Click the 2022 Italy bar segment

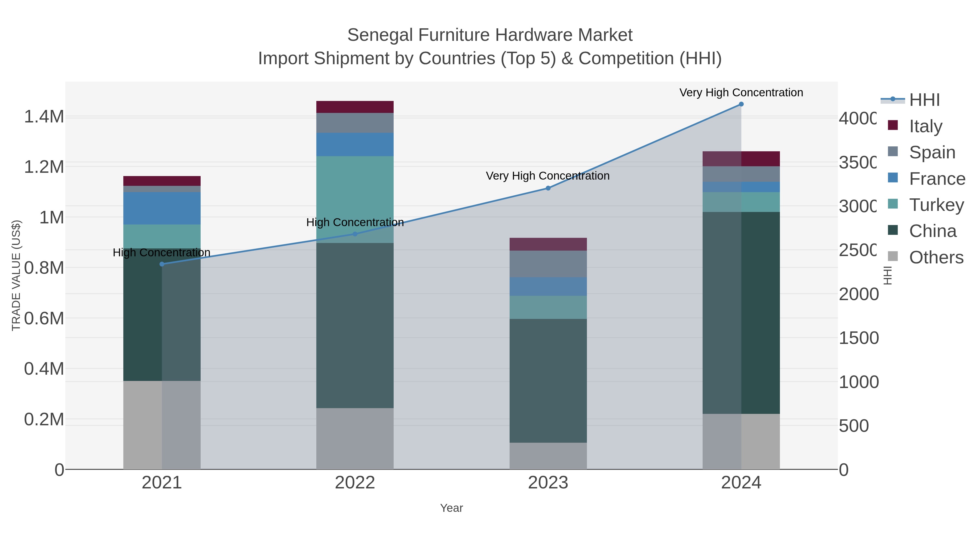355,107
